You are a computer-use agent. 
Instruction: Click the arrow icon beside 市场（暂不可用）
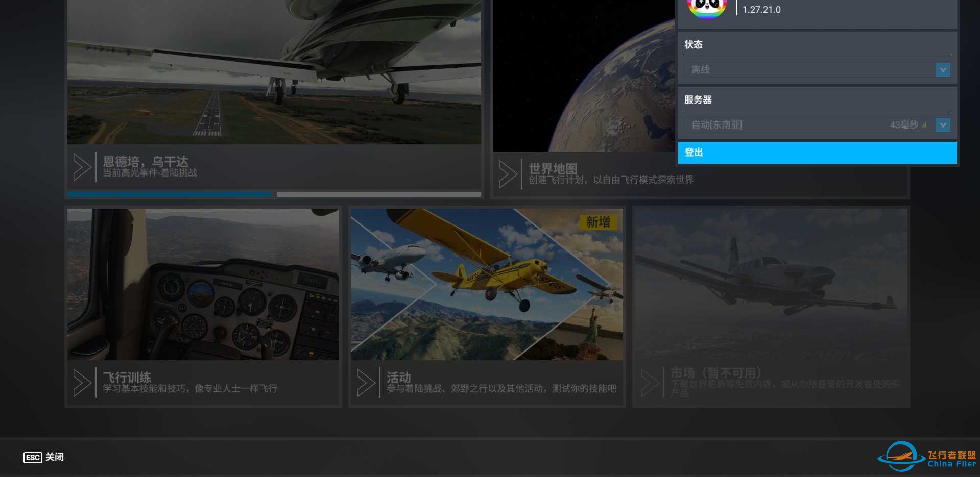(x=650, y=383)
